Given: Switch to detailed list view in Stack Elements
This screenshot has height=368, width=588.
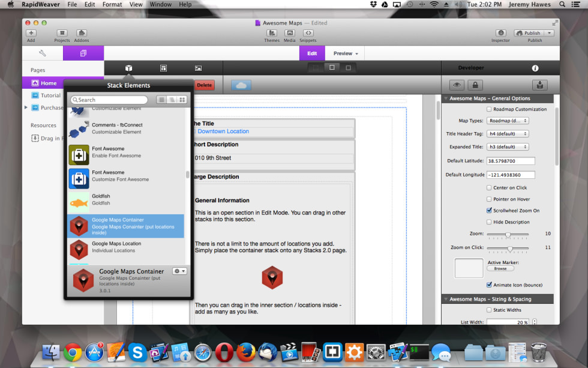Looking at the screenshot, I should pos(172,100).
